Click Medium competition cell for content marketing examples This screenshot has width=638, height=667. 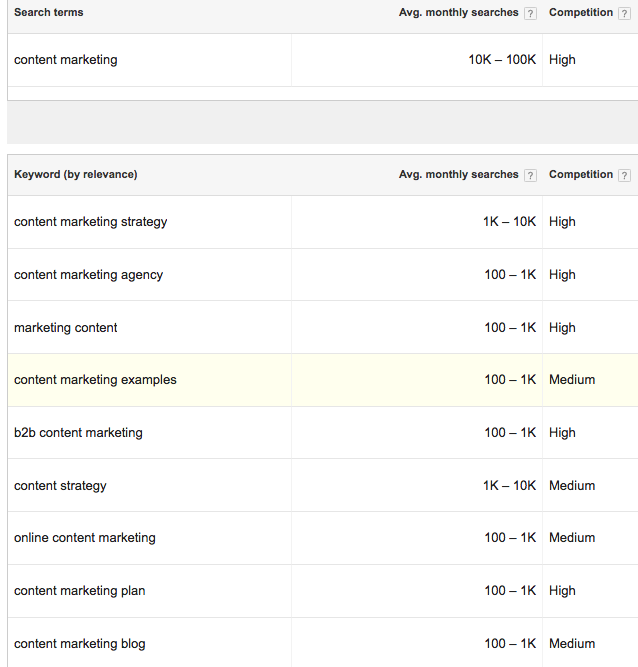(x=572, y=380)
